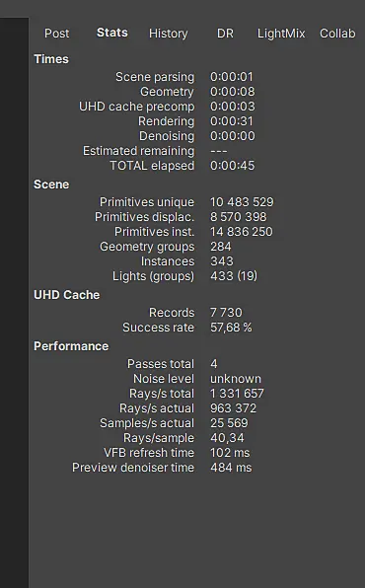This screenshot has height=588, width=365.
Task: Click the Passes total label
Action: pyautogui.click(x=161, y=364)
